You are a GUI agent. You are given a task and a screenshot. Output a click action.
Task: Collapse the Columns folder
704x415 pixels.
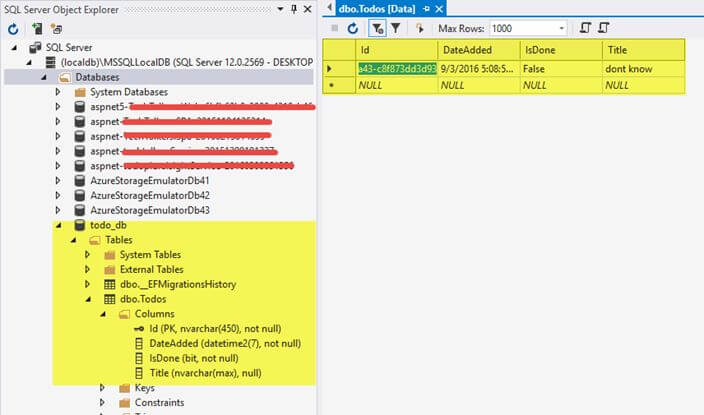(x=103, y=314)
